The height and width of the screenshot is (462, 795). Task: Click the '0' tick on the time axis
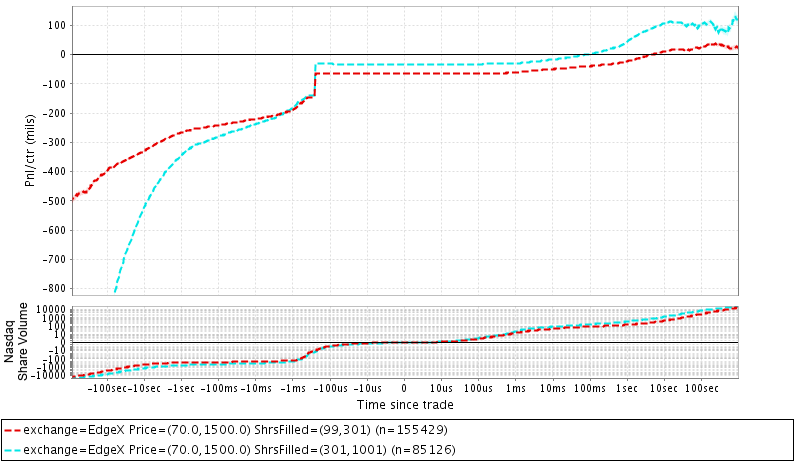click(404, 388)
